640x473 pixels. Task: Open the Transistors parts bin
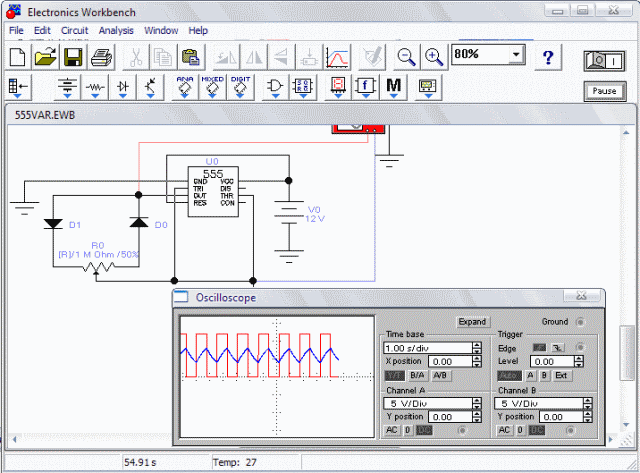click(x=150, y=87)
